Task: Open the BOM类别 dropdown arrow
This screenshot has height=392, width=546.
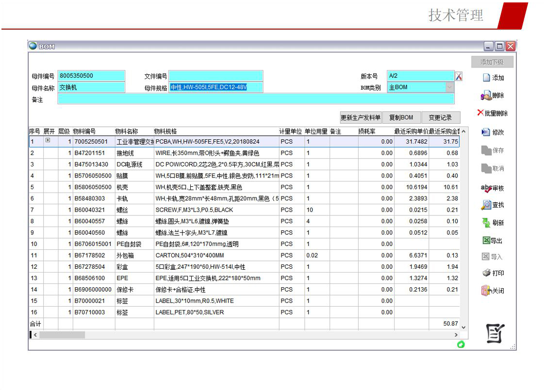Action: coord(449,87)
